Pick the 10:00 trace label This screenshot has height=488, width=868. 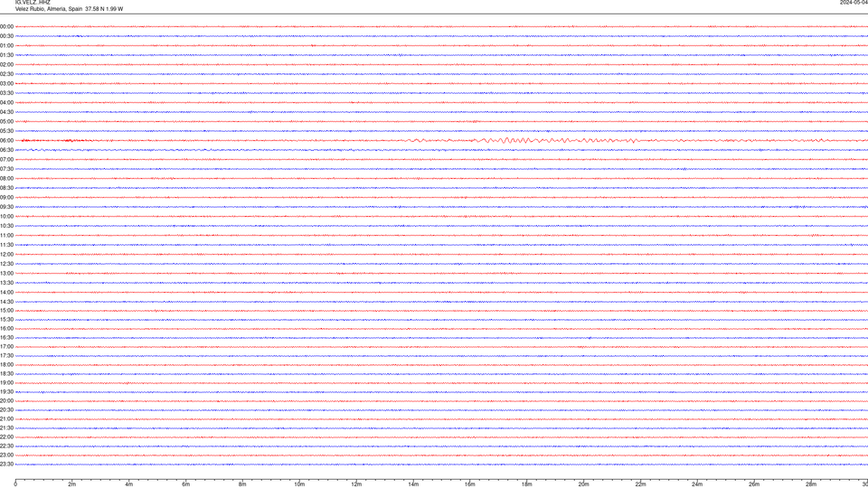click(6, 216)
